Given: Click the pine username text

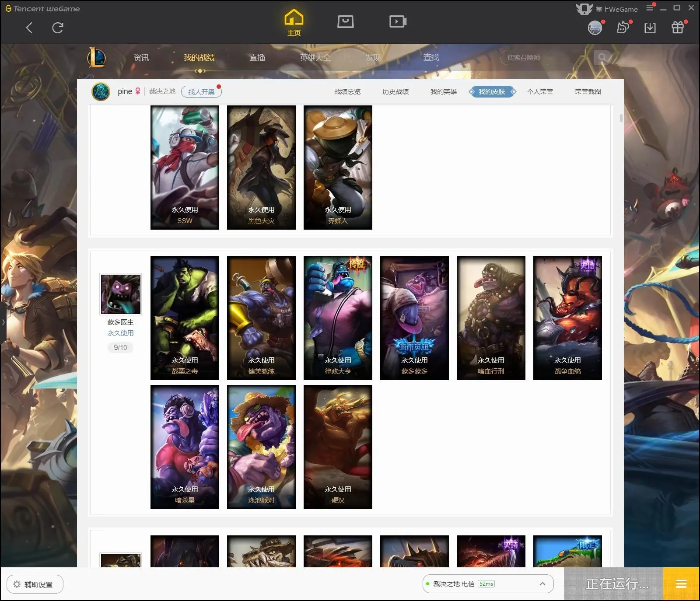Looking at the screenshot, I should (x=125, y=91).
